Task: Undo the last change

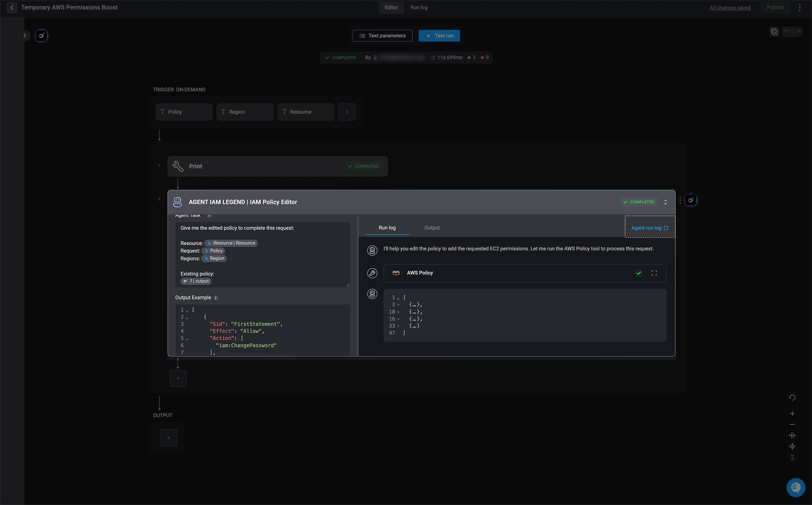Action: 788,32
